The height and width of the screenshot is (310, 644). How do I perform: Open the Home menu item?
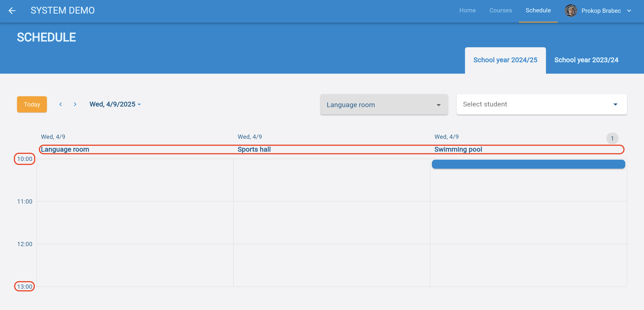point(467,10)
